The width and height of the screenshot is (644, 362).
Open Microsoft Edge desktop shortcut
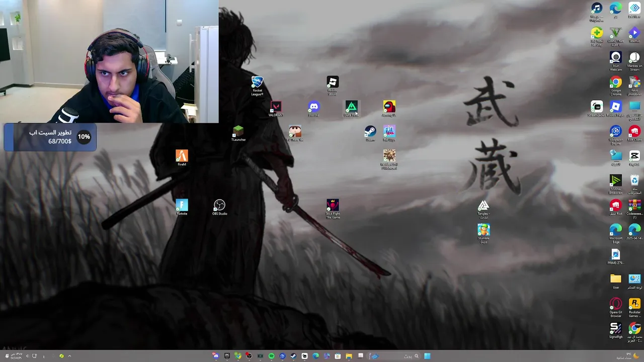click(616, 234)
